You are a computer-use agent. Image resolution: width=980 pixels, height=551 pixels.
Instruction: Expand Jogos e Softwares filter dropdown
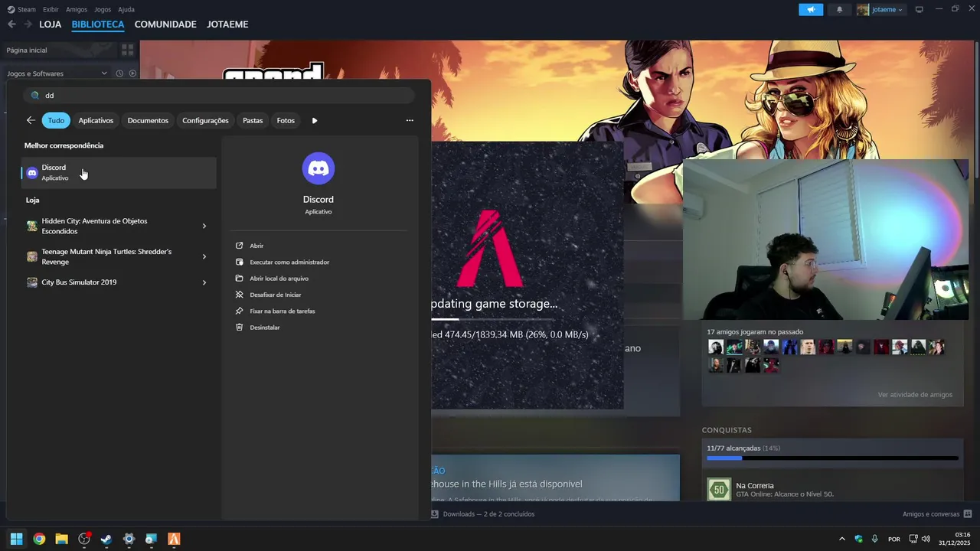click(x=57, y=73)
